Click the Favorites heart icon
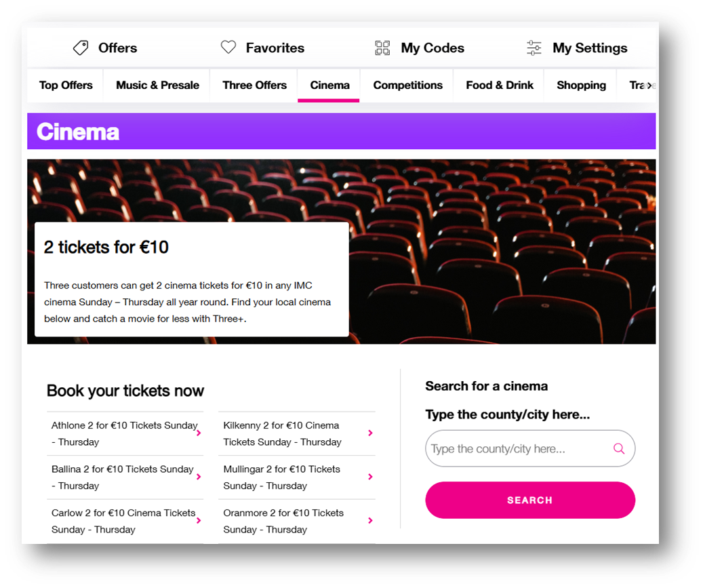This screenshot has height=588, width=703. point(228,47)
